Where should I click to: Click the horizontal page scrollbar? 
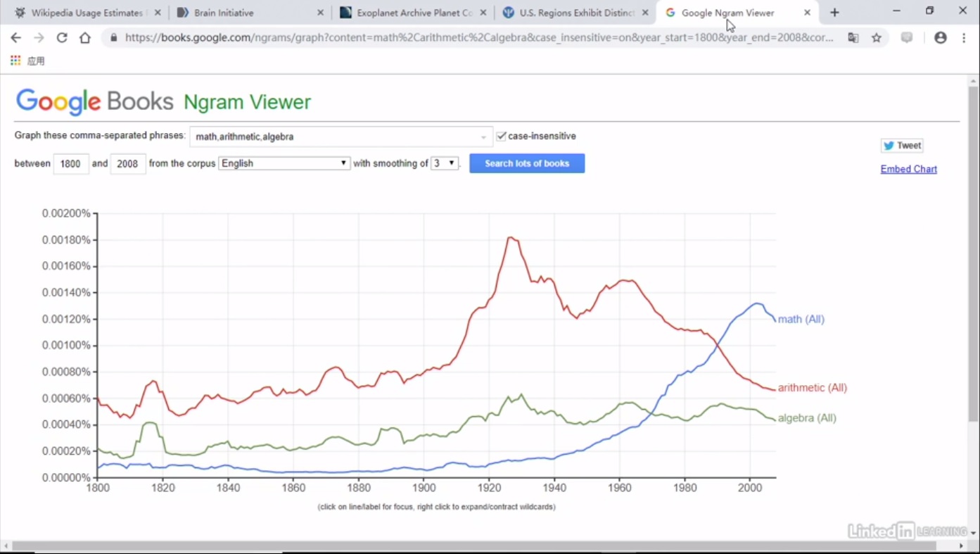474,546
